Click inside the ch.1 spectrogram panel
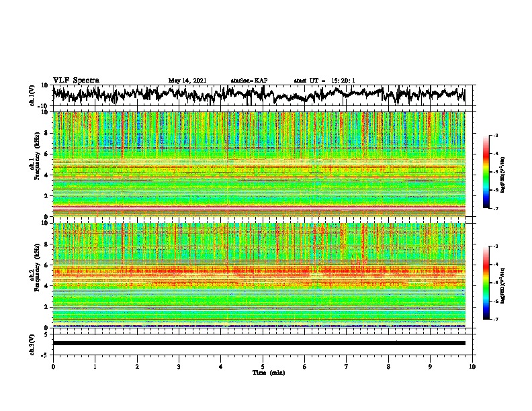Image resolution: width=532 pixels, height=411 pixels. [259, 164]
